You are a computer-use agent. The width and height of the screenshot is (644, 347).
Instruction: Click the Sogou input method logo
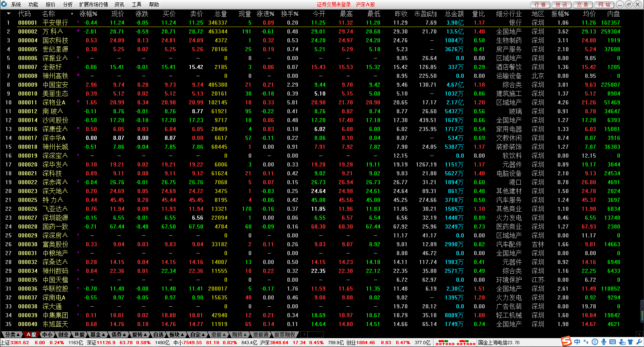click(x=567, y=342)
